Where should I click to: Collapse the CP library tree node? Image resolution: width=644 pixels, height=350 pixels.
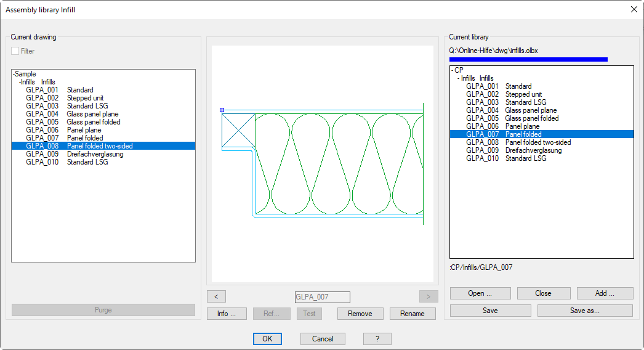coord(453,71)
